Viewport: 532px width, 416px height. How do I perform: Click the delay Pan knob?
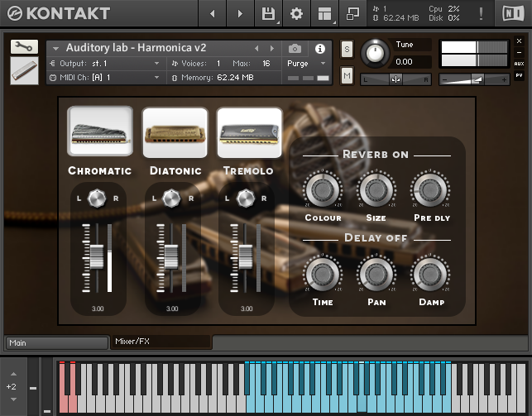coord(376,274)
